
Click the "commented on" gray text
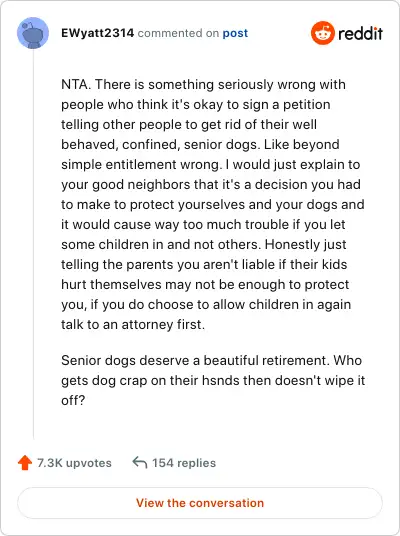[178, 33]
